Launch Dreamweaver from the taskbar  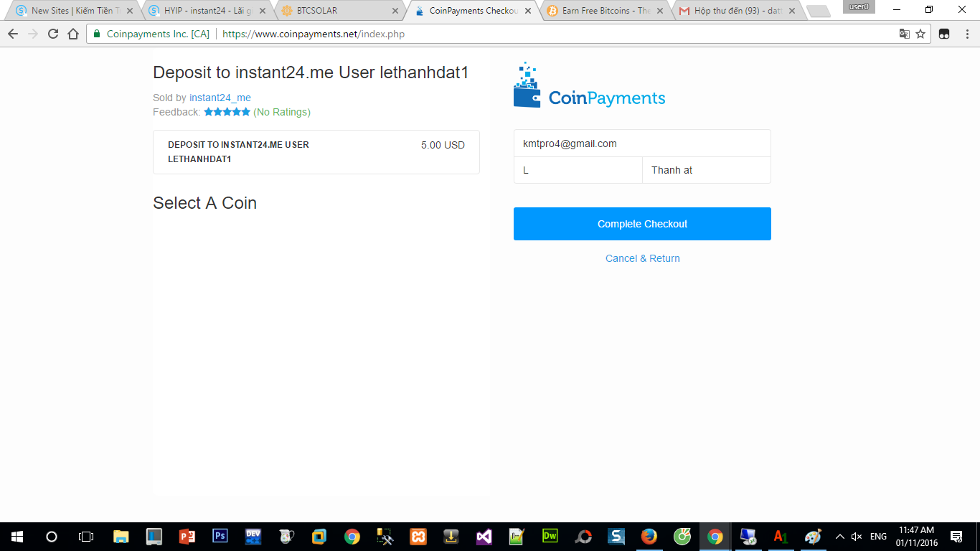coord(550,537)
